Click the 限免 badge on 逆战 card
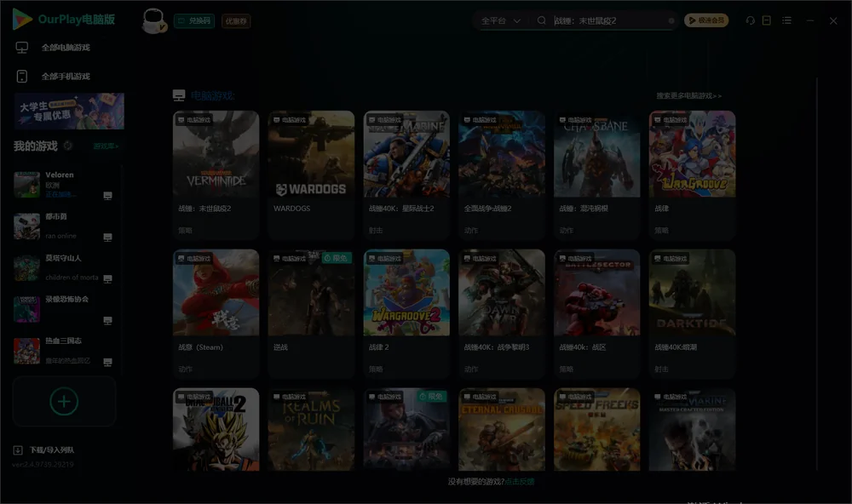This screenshot has height=504, width=852. pyautogui.click(x=337, y=259)
